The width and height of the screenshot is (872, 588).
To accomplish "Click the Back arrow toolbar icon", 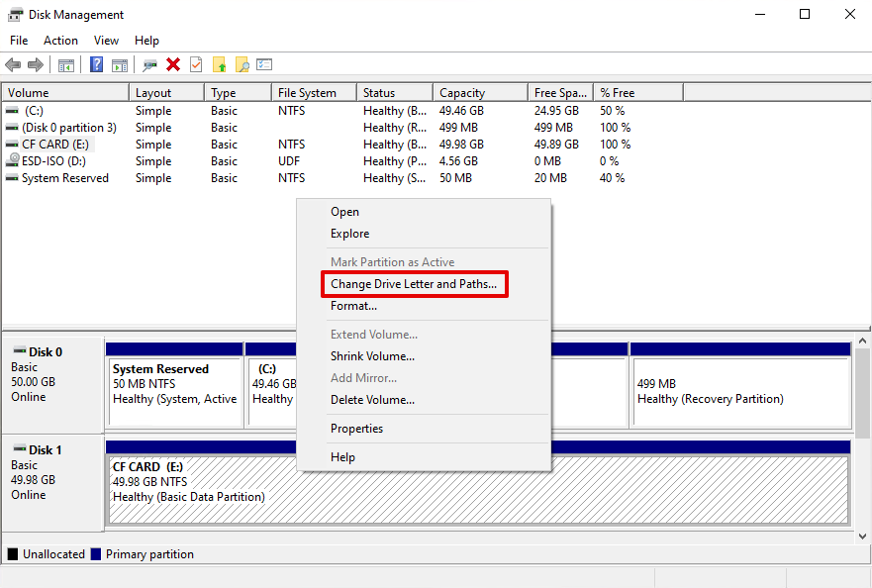I will click(13, 65).
